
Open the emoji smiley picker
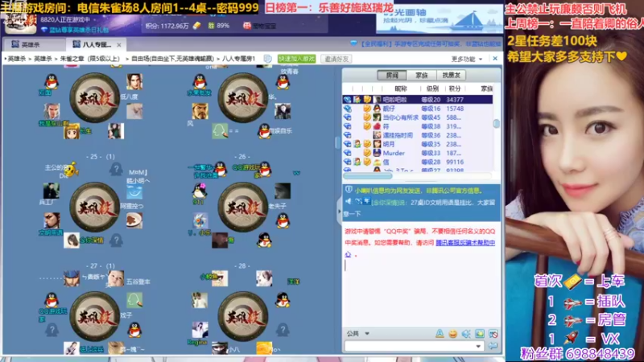pos(453,334)
